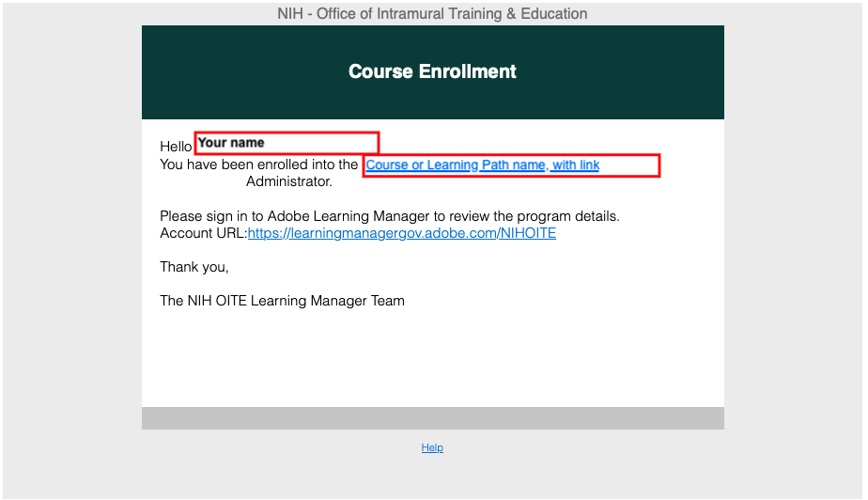
Task: Click the 'Account URL:' label
Action: (x=203, y=233)
